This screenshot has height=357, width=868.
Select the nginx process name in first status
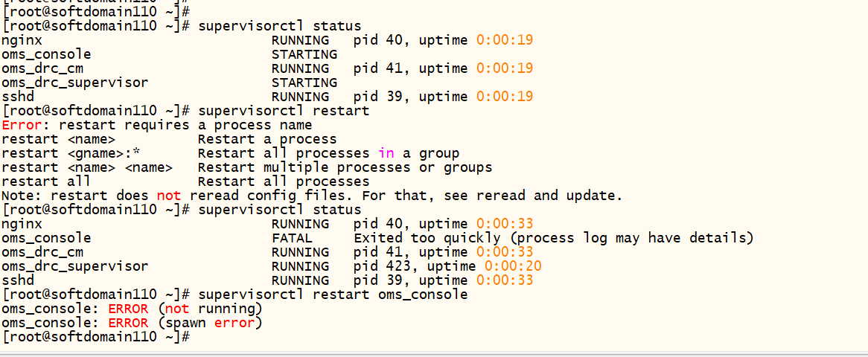pyautogui.click(x=22, y=40)
